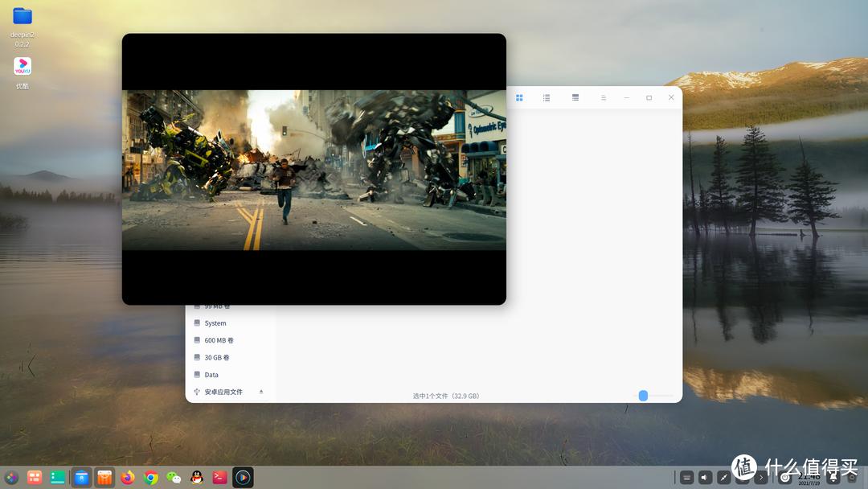Open the deepin Terminal from the dock
This screenshot has height=489, width=868.
(219, 477)
